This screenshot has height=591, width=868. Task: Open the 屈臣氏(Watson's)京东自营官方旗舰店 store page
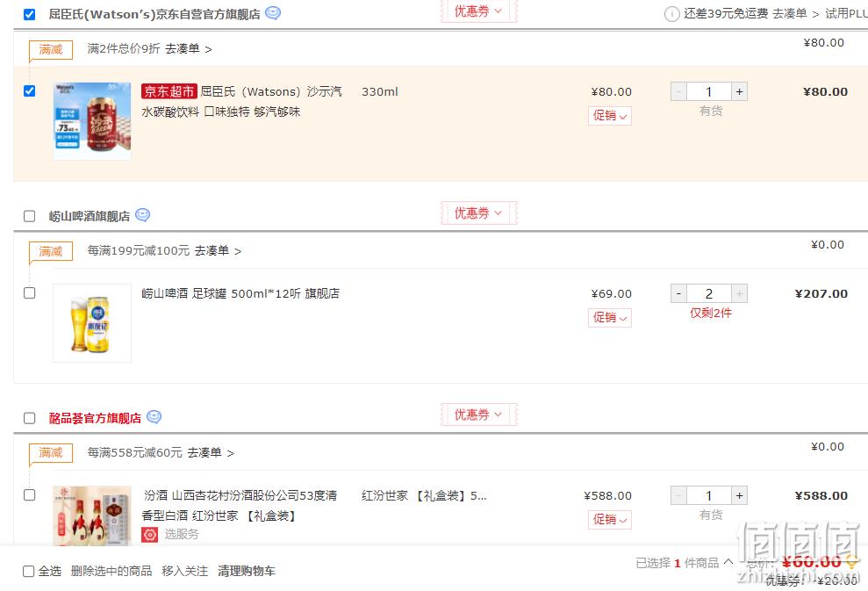[154, 14]
